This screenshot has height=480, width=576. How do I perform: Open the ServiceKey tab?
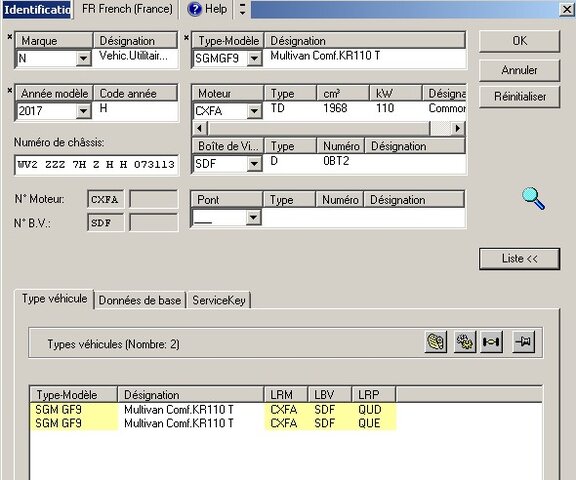219,300
